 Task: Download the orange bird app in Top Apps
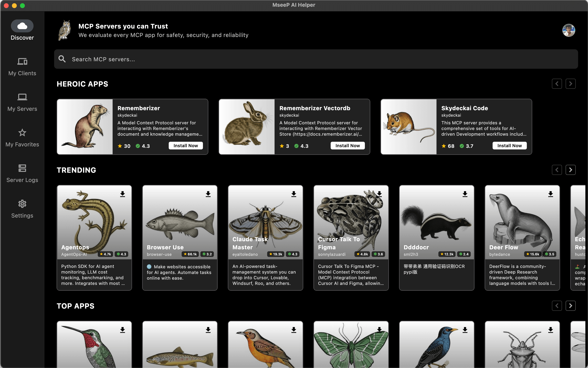pos(294,330)
